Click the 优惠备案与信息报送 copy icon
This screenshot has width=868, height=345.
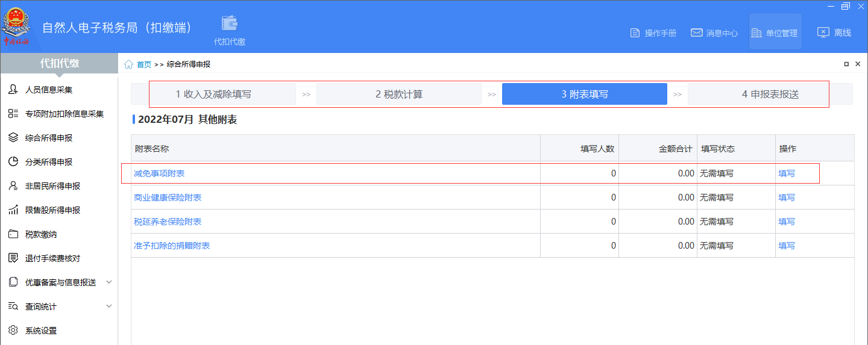13,282
